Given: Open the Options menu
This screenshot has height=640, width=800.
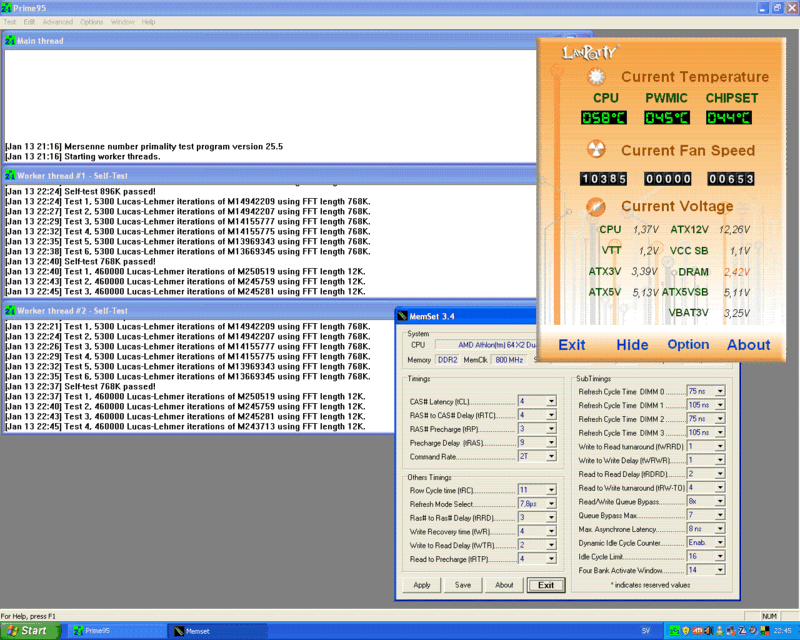Looking at the screenshot, I should 91,22.
